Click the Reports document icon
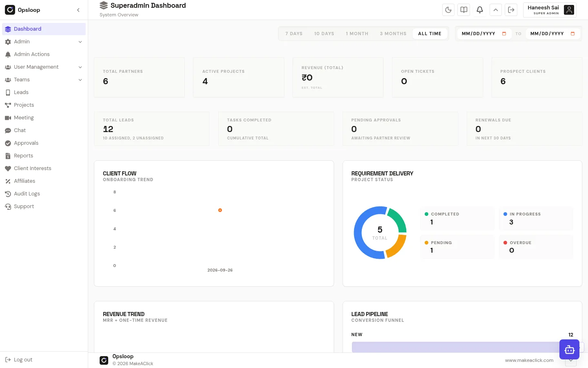Viewport: 588px width, 368px height. pos(8,156)
